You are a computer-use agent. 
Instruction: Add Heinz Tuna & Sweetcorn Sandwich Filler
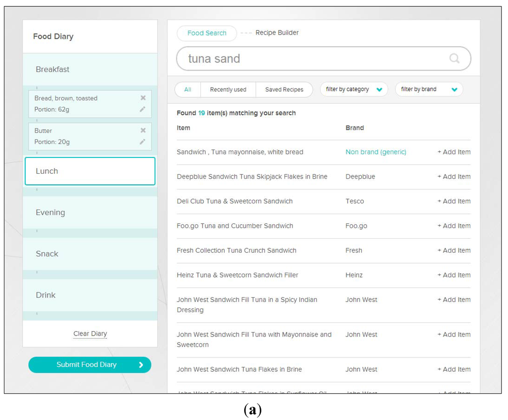point(453,275)
